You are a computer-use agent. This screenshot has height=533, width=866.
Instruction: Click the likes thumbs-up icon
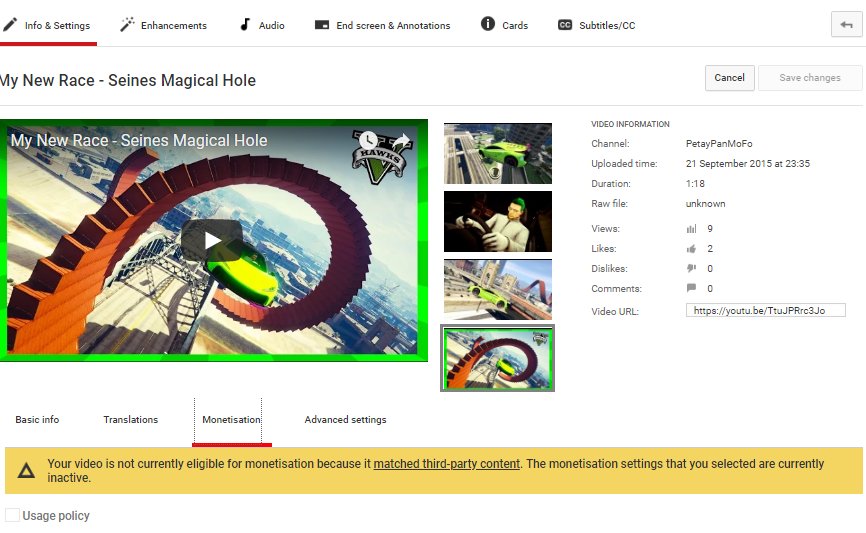pyautogui.click(x=691, y=249)
